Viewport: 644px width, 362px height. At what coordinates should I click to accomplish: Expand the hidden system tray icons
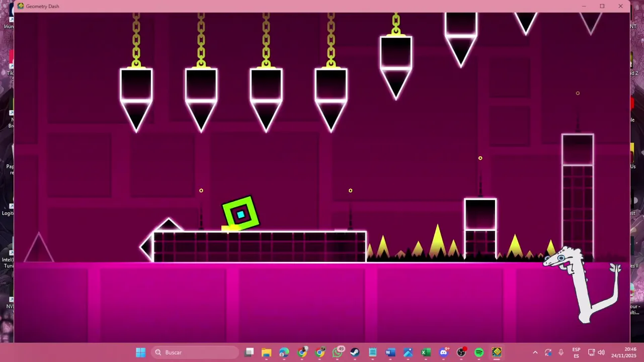(x=535, y=352)
